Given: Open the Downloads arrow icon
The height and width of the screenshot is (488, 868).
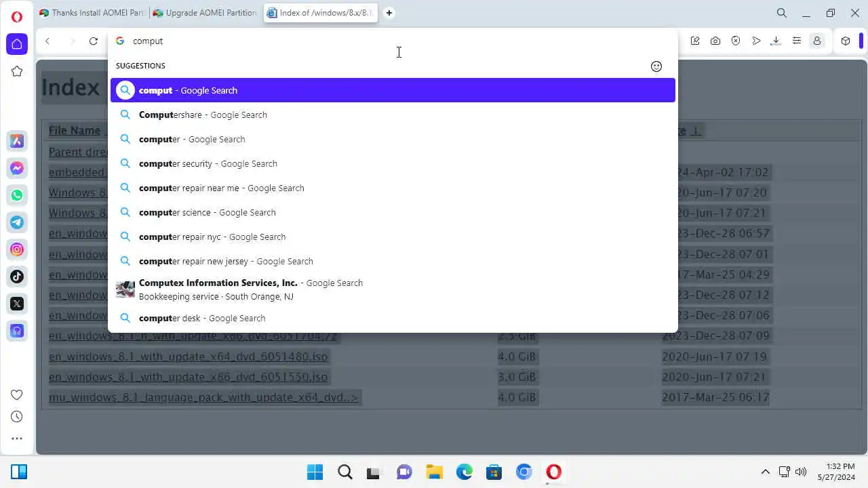Looking at the screenshot, I should 776,41.
